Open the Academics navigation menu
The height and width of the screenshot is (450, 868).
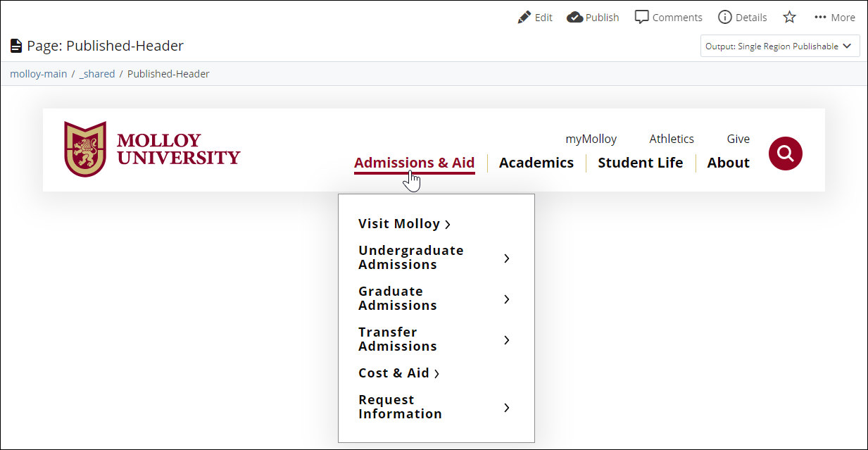pyautogui.click(x=536, y=163)
